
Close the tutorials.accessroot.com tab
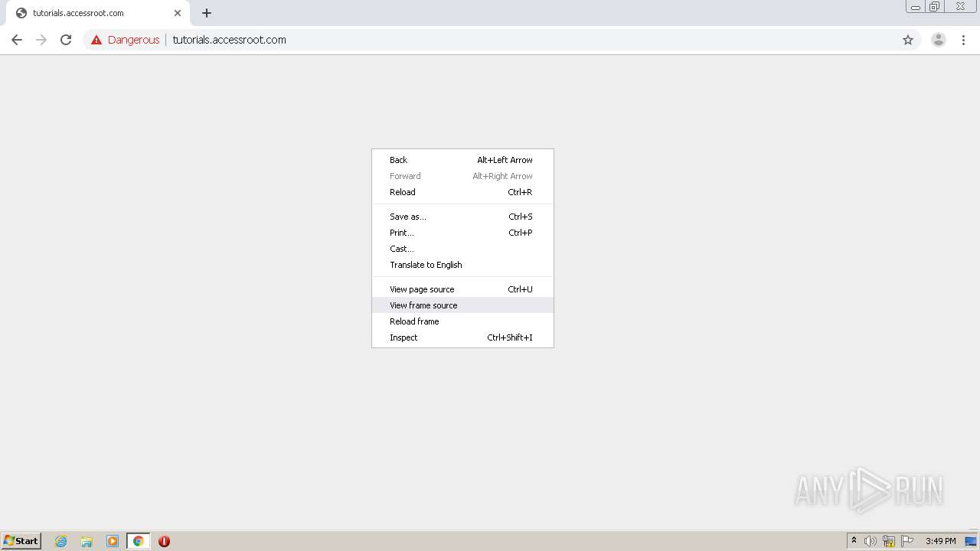(x=178, y=13)
